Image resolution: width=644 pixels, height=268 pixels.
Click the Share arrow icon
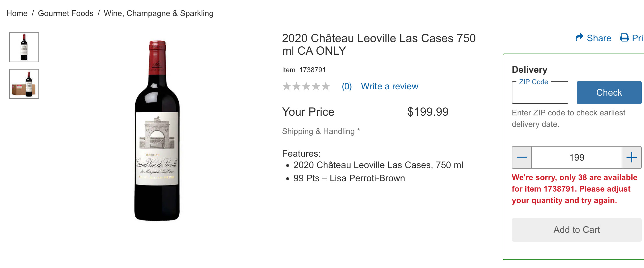point(579,38)
